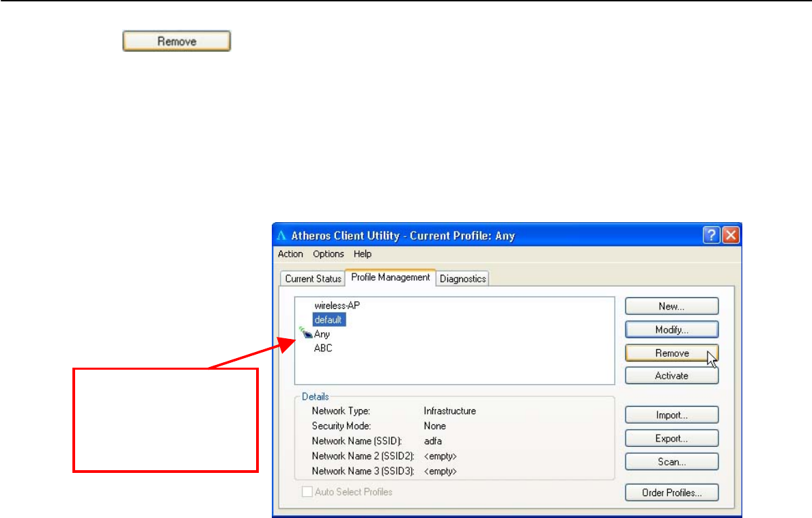Click the Network Name 3 (SSID3) label
Image resolution: width=812 pixels, height=518 pixels.
[x=363, y=471]
